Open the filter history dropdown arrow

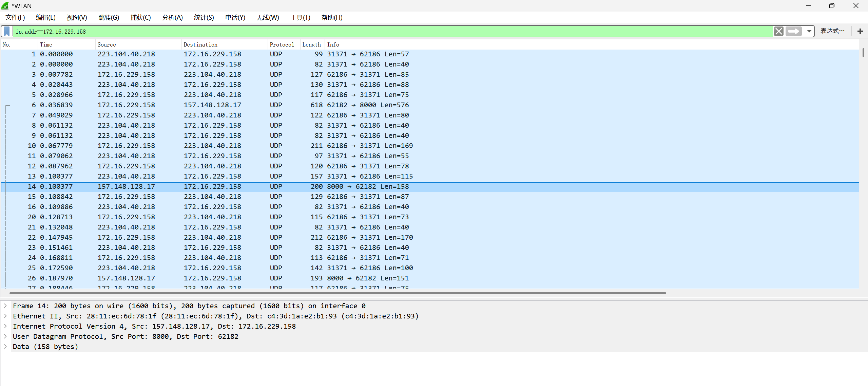click(x=809, y=32)
